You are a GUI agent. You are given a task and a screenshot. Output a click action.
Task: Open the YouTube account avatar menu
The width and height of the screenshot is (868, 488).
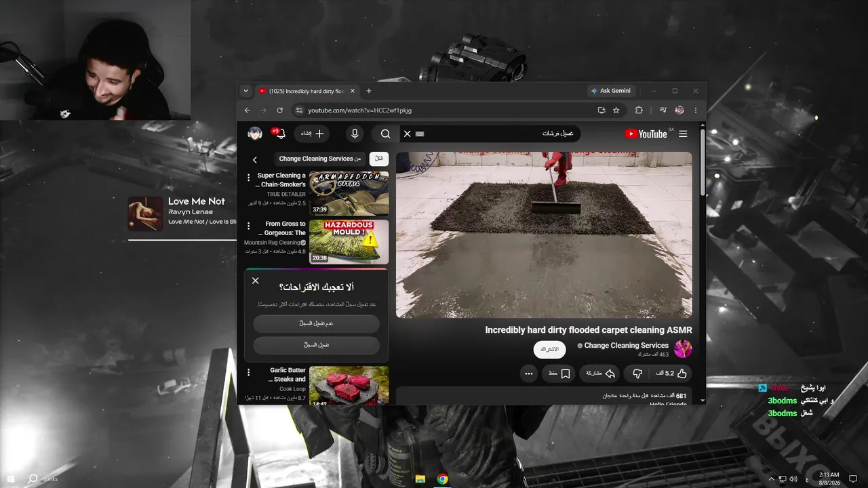tap(255, 134)
